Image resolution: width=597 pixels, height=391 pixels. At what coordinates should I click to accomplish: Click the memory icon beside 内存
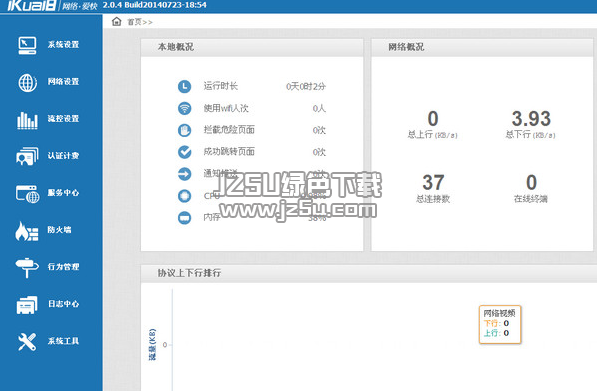click(x=185, y=218)
